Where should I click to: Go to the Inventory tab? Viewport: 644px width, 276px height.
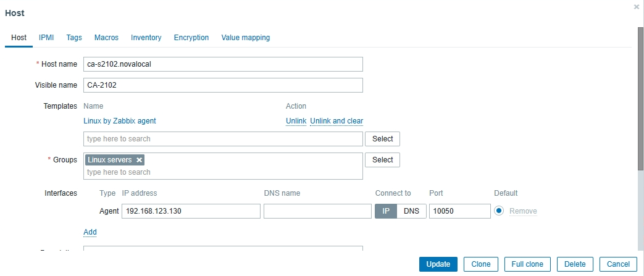[146, 38]
